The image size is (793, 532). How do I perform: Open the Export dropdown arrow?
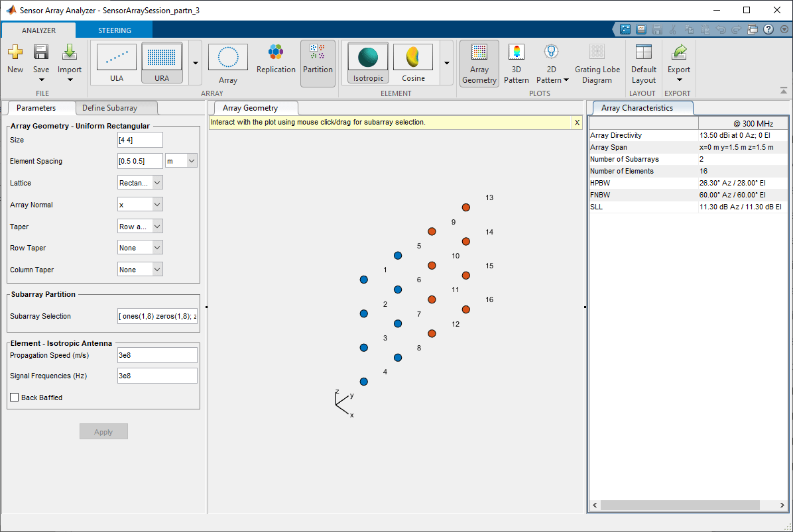pyautogui.click(x=679, y=80)
